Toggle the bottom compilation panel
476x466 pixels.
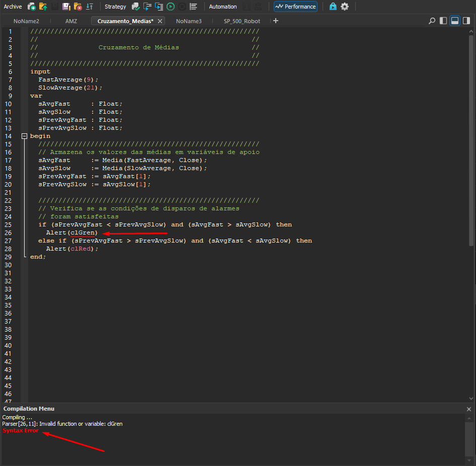[x=454, y=21]
